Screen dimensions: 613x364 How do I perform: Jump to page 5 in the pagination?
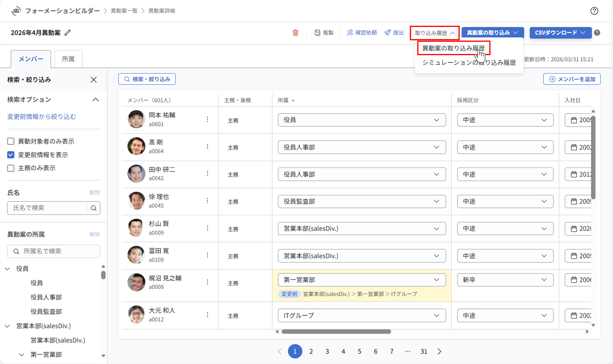[360, 351]
